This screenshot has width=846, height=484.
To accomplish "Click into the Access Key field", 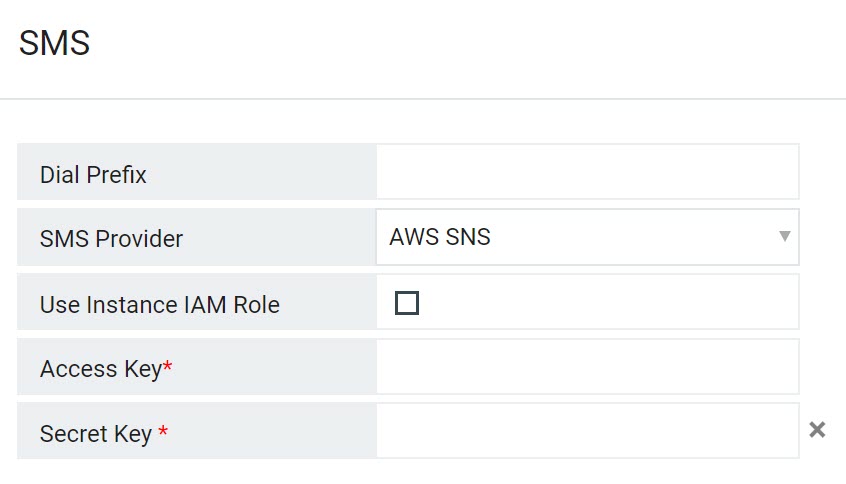I will pos(587,367).
